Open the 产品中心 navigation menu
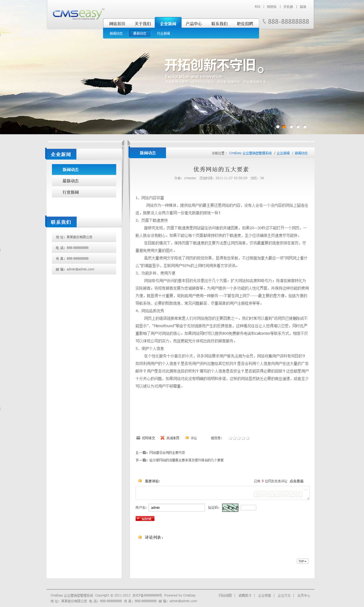The height and width of the screenshot is (607, 364). (194, 24)
